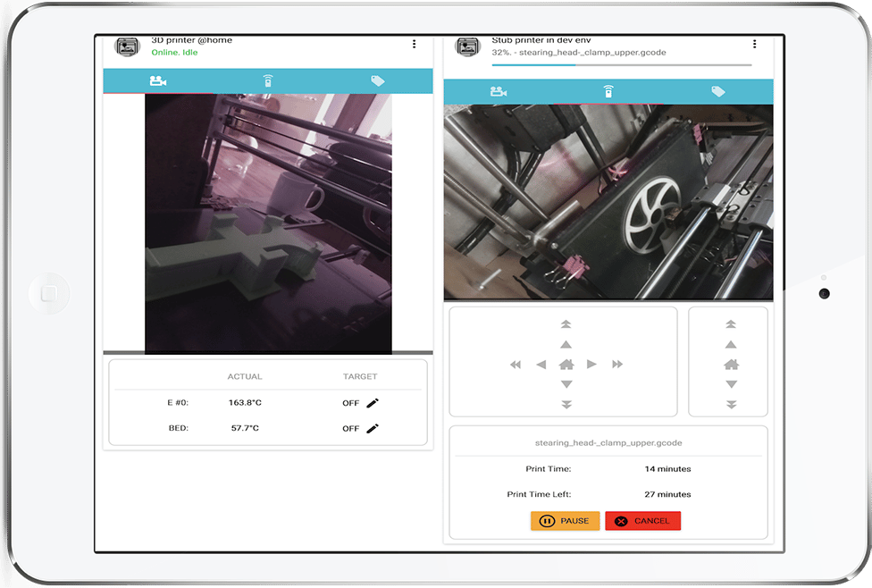Click the BED target OFF value
872x588 pixels.
(351, 429)
